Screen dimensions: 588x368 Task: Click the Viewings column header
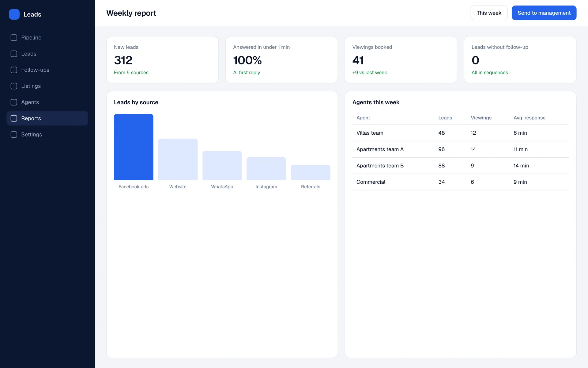481,118
